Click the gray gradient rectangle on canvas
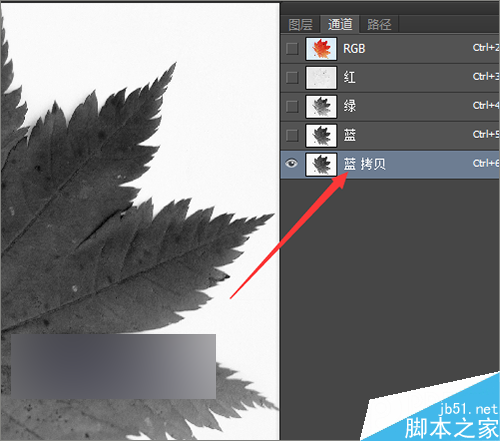This screenshot has width=500, height=441. coord(113,366)
